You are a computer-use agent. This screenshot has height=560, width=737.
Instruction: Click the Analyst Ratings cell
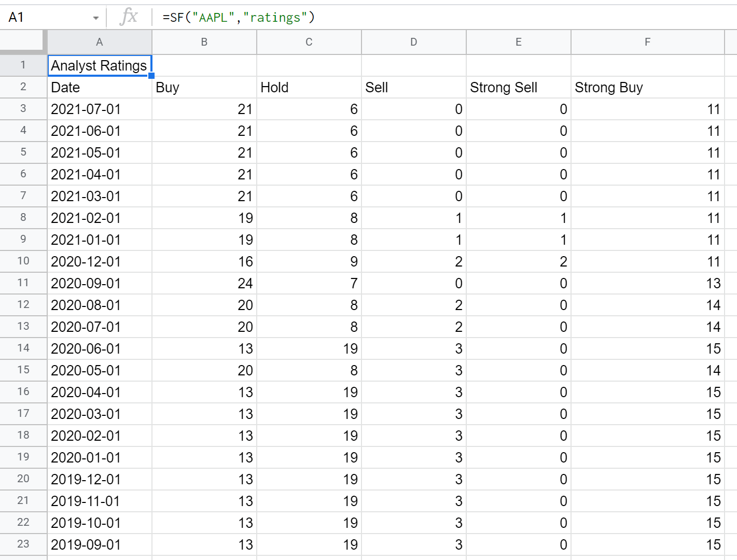tap(100, 66)
